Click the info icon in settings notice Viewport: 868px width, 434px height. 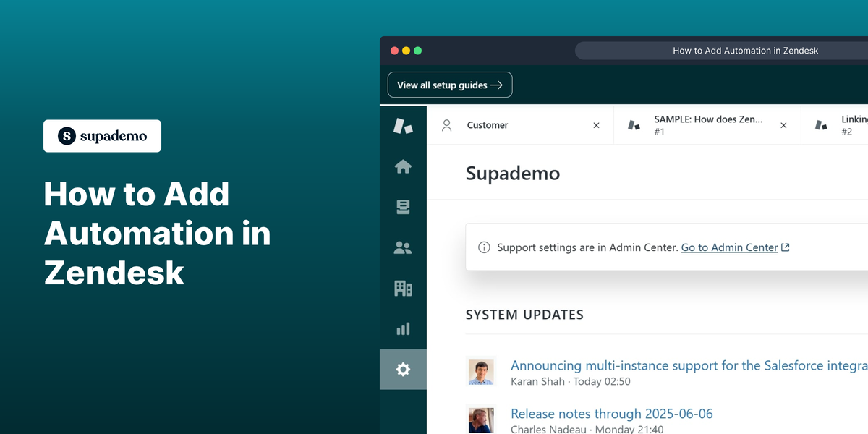pos(485,247)
